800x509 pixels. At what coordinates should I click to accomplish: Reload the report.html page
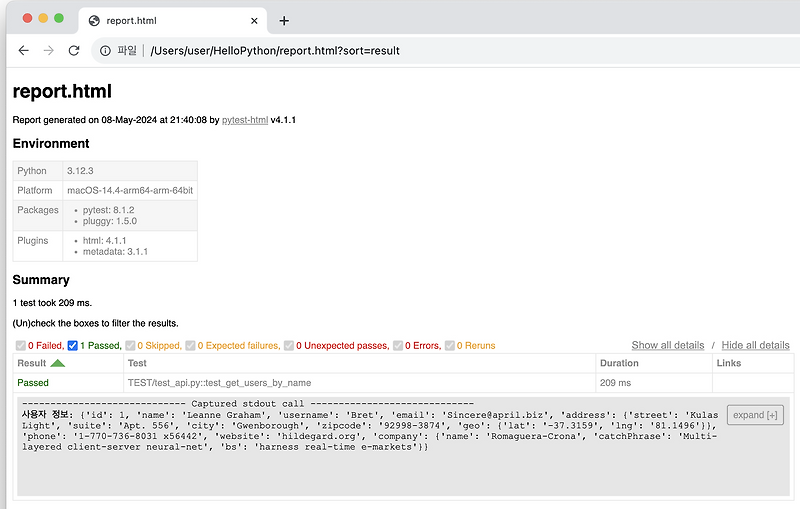tap(74, 50)
